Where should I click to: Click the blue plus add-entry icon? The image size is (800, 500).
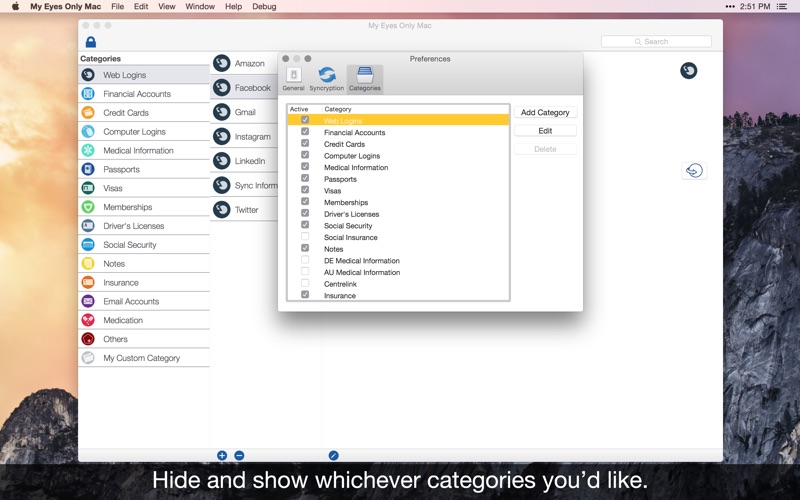(222, 456)
